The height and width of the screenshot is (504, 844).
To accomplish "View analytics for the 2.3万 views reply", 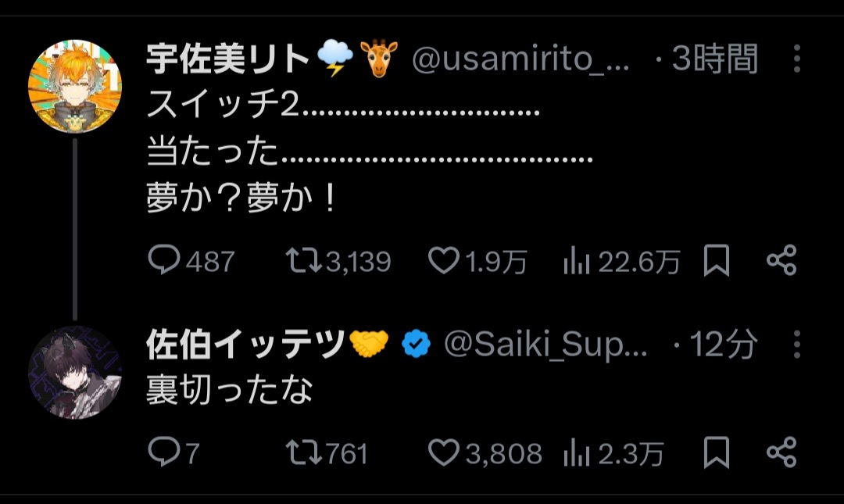I will click(x=576, y=452).
